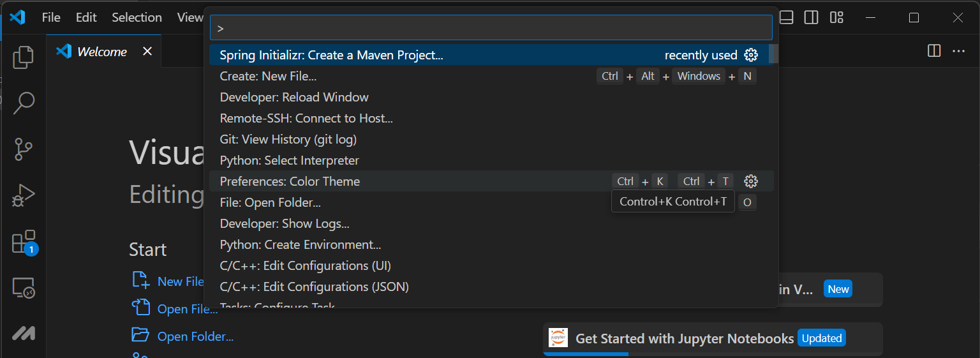Click the Windows key badge in keybinding
980x358 pixels.
[699, 76]
